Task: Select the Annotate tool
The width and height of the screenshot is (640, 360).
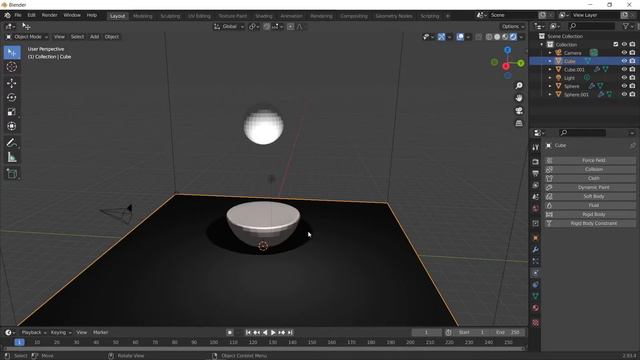Action: (11, 143)
